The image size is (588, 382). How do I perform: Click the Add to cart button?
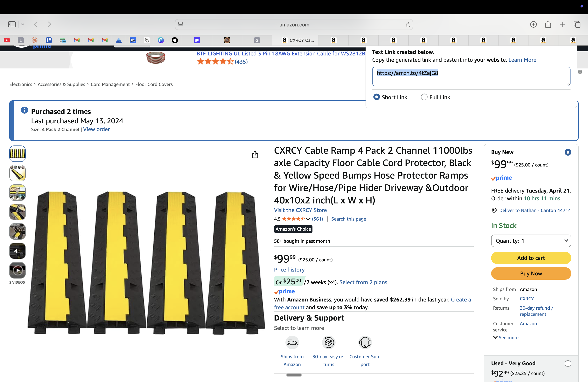click(x=531, y=258)
